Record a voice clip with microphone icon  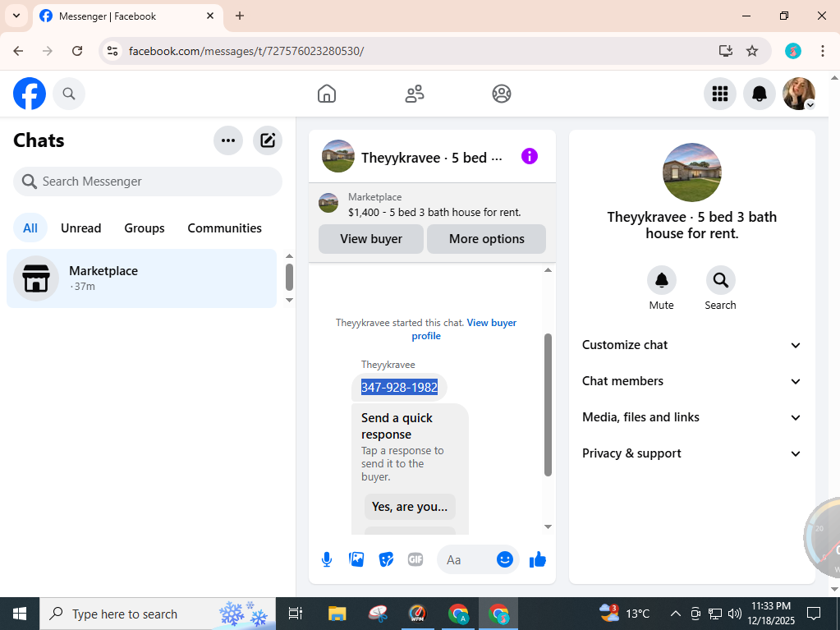tap(327, 560)
